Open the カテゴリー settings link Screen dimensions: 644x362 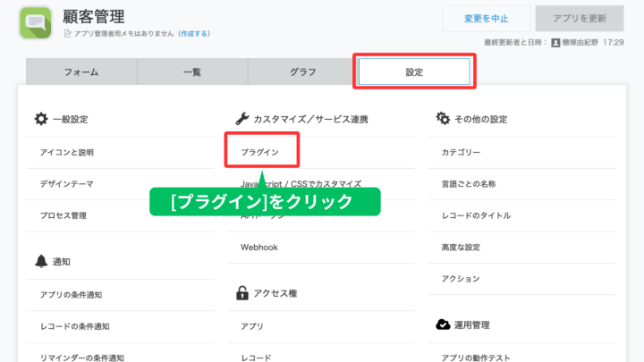tap(461, 153)
